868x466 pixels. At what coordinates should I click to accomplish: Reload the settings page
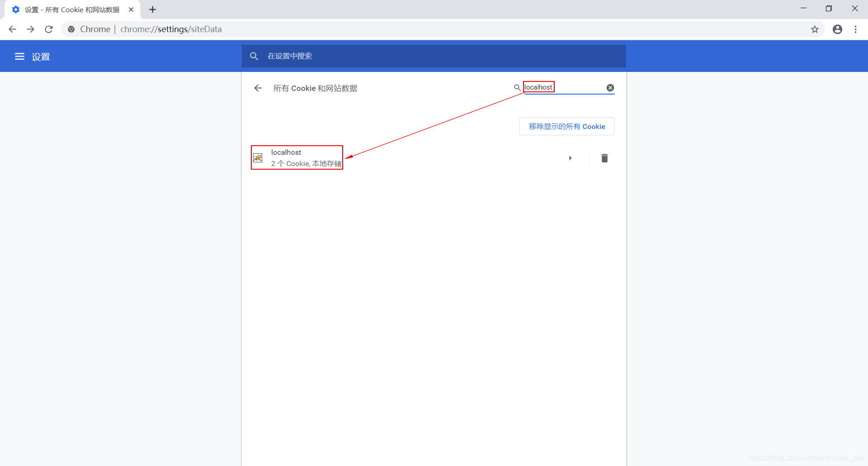point(49,29)
